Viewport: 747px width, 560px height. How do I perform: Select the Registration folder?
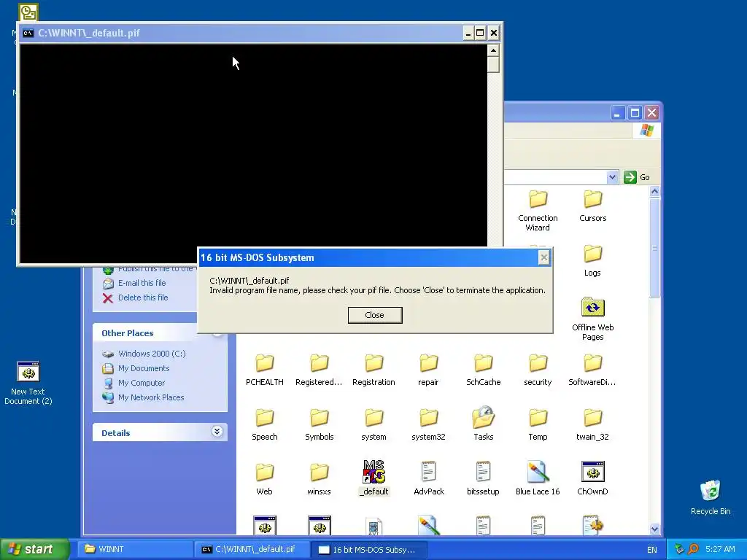pyautogui.click(x=374, y=370)
